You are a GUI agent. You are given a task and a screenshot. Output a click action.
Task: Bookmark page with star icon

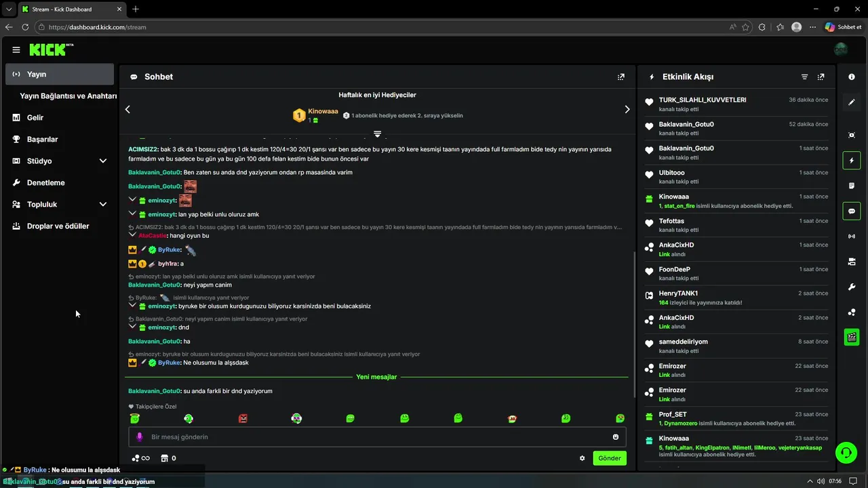pyautogui.click(x=745, y=27)
